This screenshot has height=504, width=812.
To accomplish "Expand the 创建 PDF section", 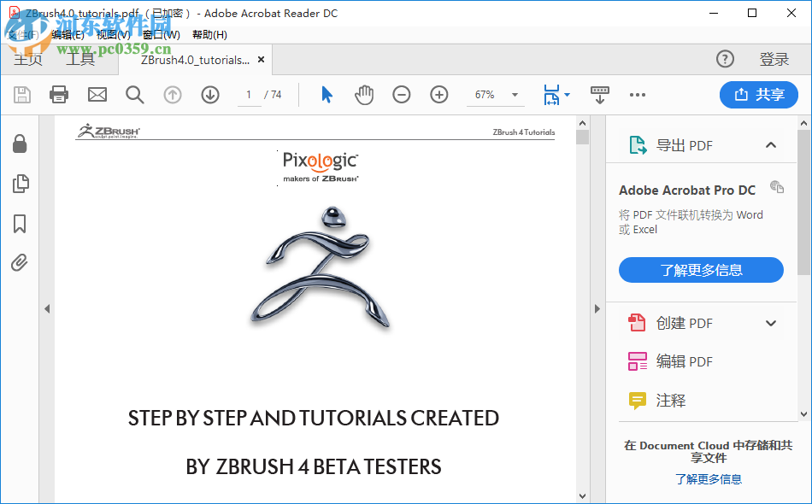I will point(771,323).
